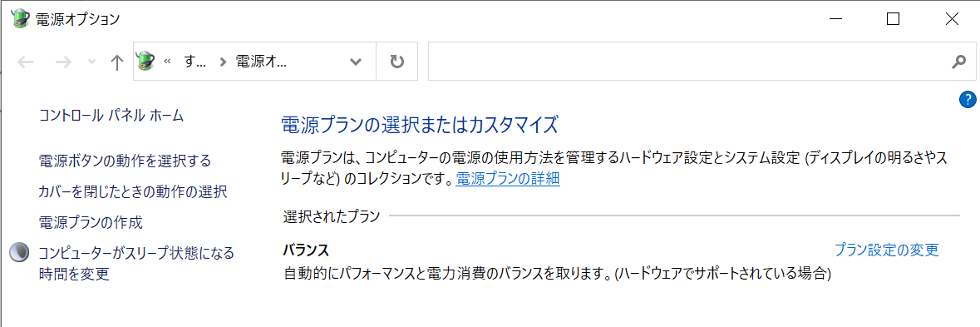The height and width of the screenshot is (327, 980).
Task: Expand the address bar history dropdown
Action: pos(356,62)
